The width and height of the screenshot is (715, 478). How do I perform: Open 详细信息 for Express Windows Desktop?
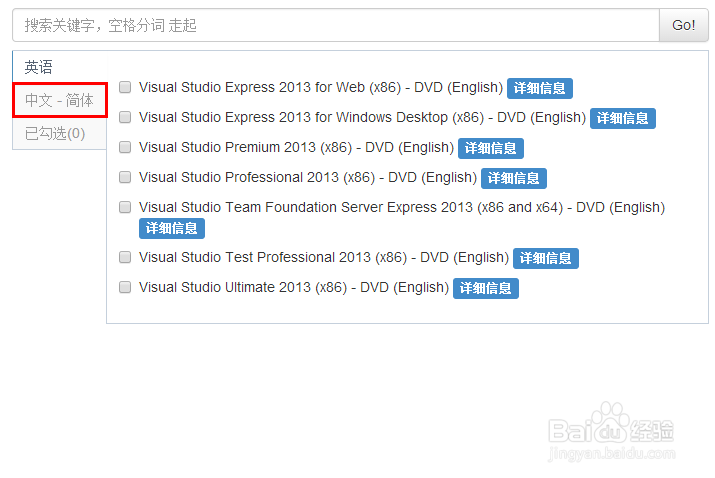click(x=622, y=118)
